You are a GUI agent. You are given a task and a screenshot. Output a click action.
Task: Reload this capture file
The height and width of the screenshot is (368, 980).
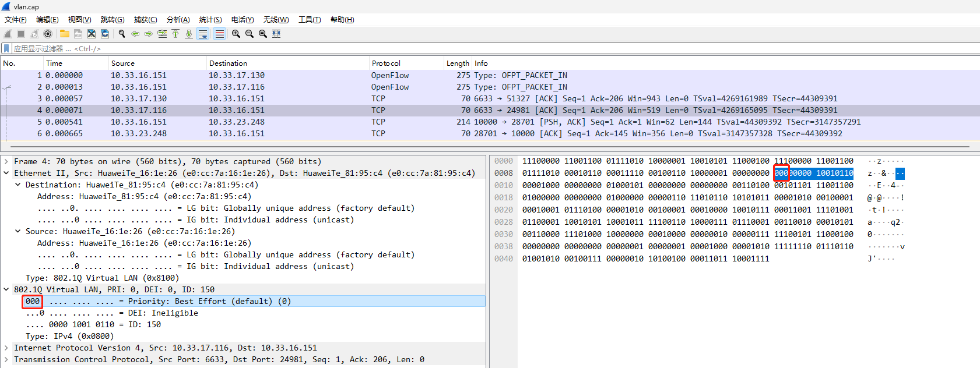point(105,34)
